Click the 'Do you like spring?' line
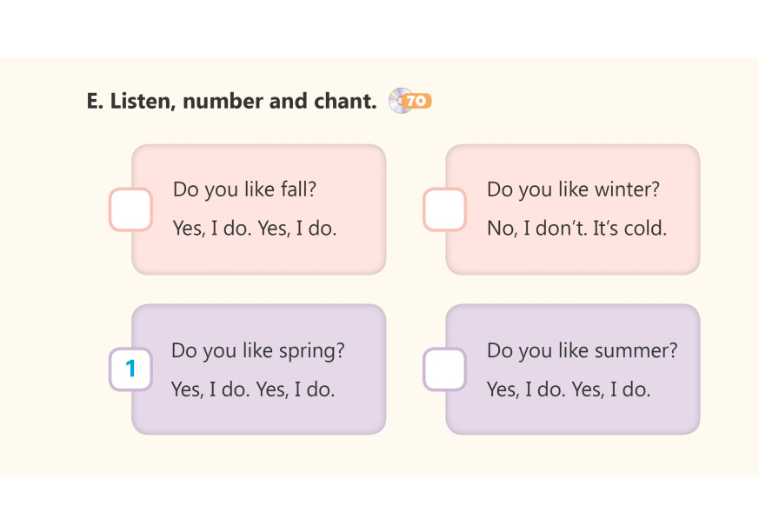Screen dimensions: 759x532 tap(257, 350)
